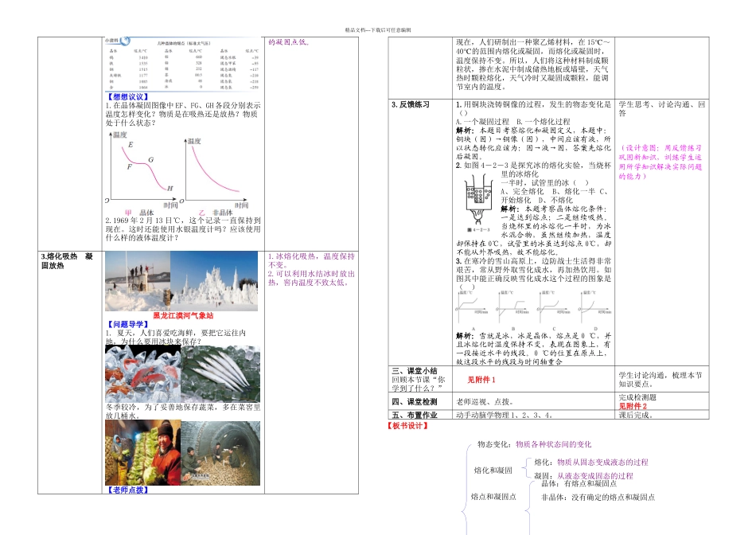Image resolution: width=756 pixels, height=535 pixels.
Task: Click the purple line 2. 可以利用水结冰时放出热
Action: click(311, 278)
